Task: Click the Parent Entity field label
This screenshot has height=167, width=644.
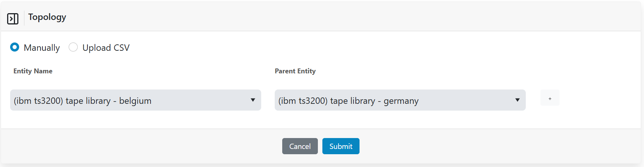Action: (295, 71)
